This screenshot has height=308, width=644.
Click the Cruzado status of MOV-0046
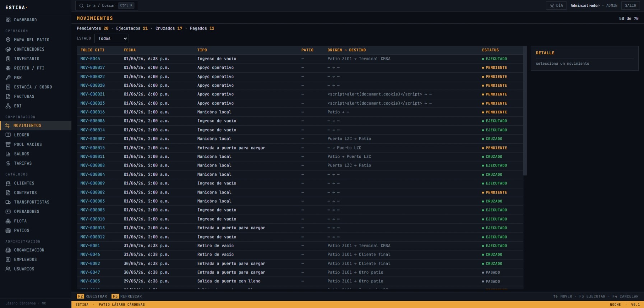click(492, 255)
